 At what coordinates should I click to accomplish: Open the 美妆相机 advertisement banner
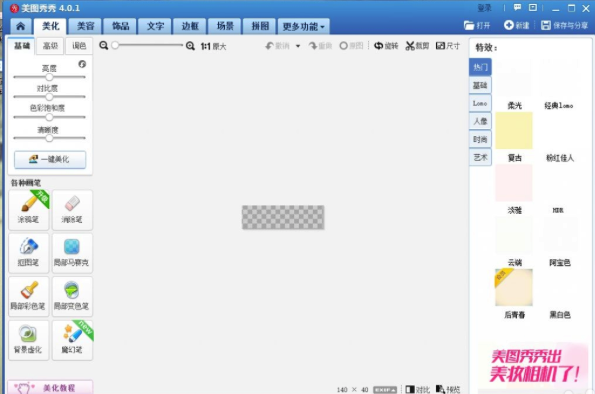coord(533,366)
